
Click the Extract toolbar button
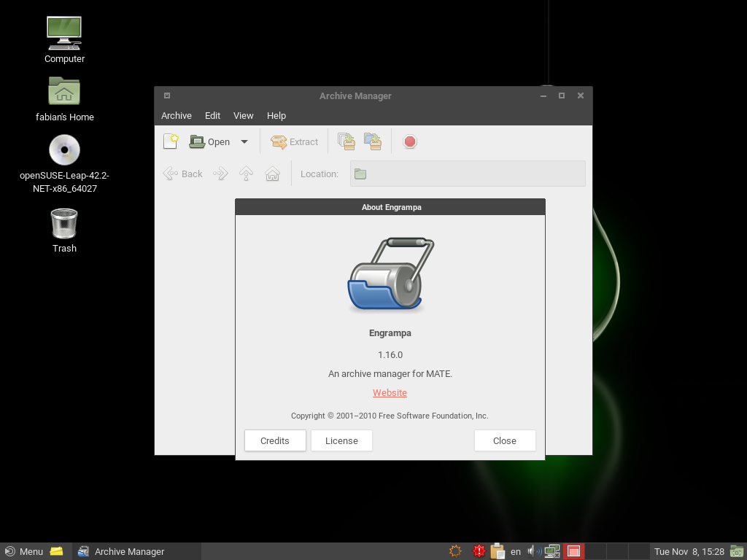tap(295, 141)
